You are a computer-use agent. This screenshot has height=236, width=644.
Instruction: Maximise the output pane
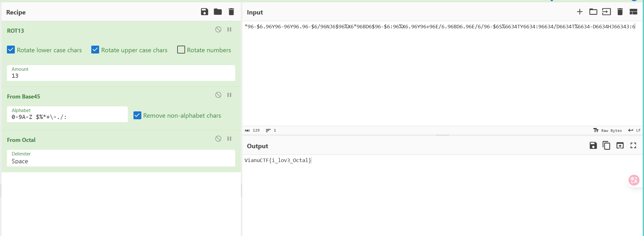pos(633,145)
